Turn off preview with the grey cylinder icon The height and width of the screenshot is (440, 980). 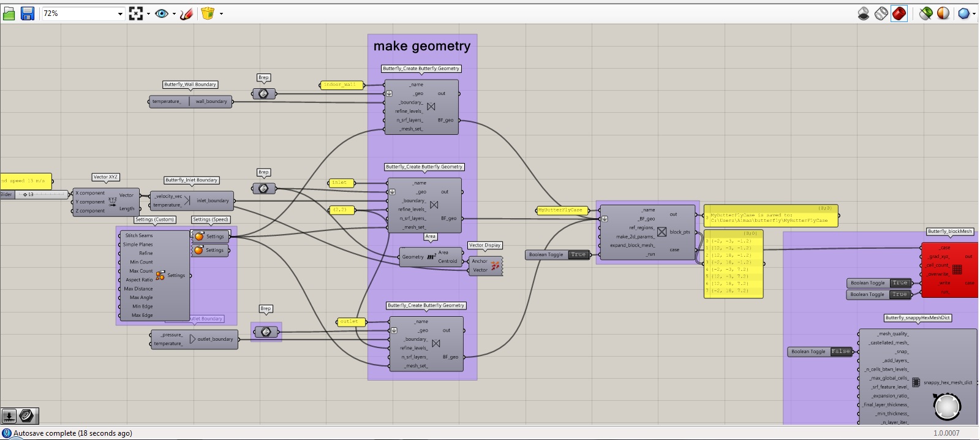pyautogui.click(x=864, y=13)
